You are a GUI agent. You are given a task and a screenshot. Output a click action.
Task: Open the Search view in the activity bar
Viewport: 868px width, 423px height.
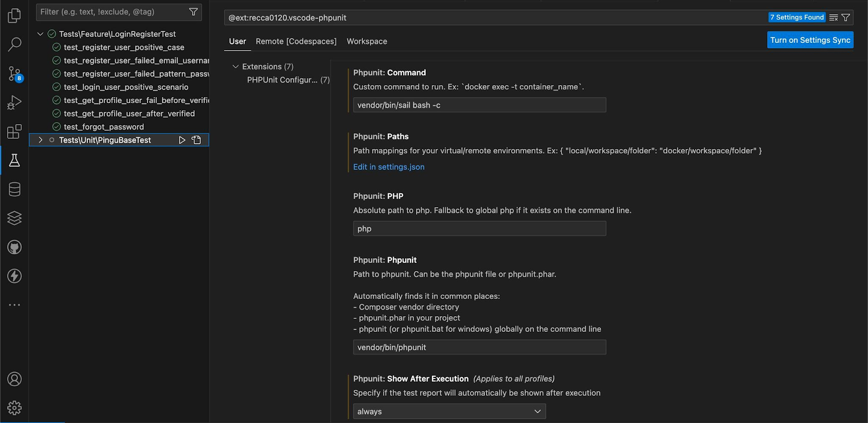pyautogui.click(x=15, y=44)
